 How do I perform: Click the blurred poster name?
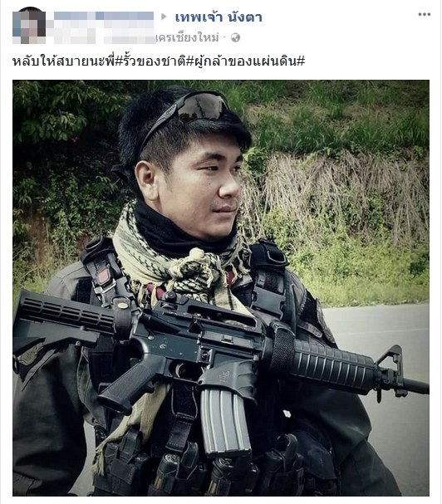tap(104, 16)
